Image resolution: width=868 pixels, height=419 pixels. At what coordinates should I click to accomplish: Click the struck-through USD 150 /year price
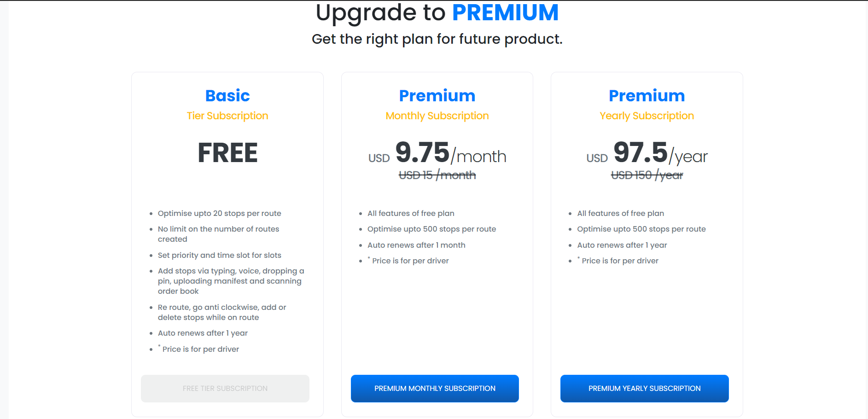(647, 175)
